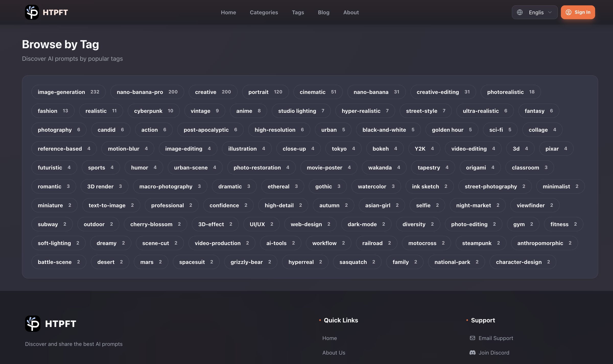Select the golden hour tag
The height and width of the screenshot is (364, 613).
tap(451, 130)
